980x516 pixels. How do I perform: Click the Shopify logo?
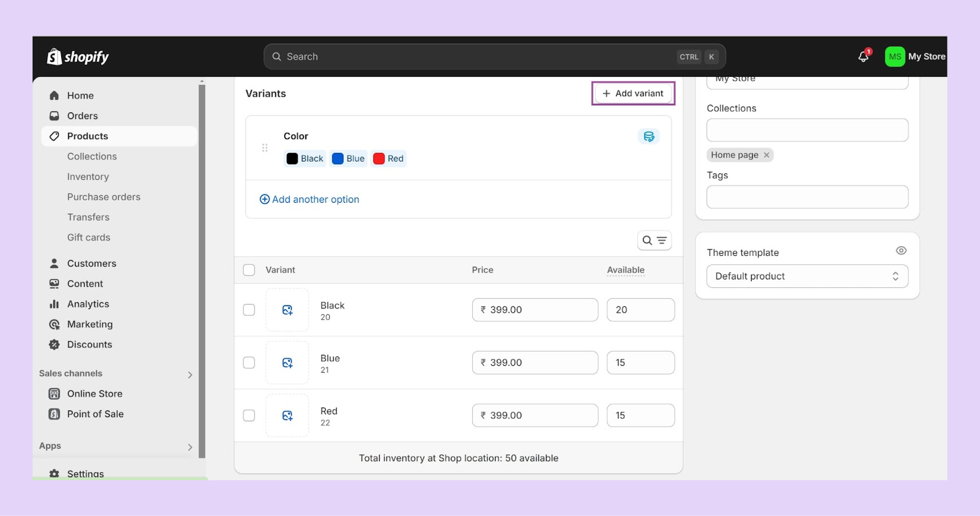click(78, 57)
